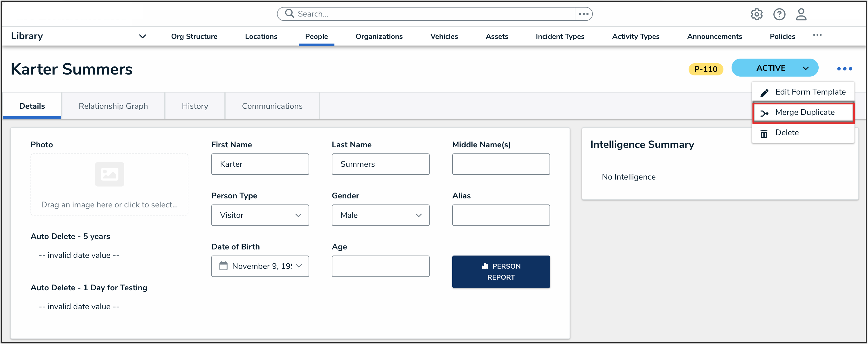
Task: Open the History tab
Action: coord(195,106)
